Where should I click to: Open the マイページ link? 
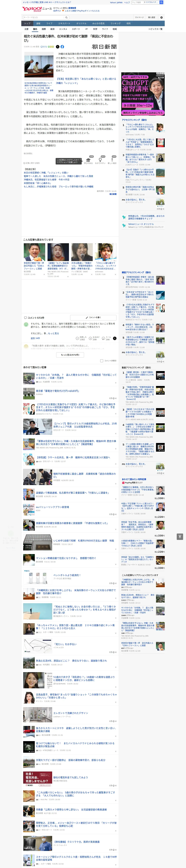(139, 18)
